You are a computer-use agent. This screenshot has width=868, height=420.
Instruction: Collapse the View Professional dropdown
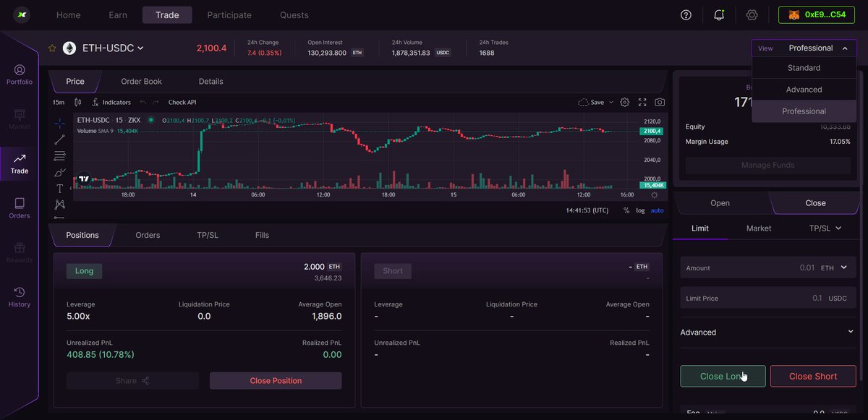pyautogui.click(x=804, y=48)
